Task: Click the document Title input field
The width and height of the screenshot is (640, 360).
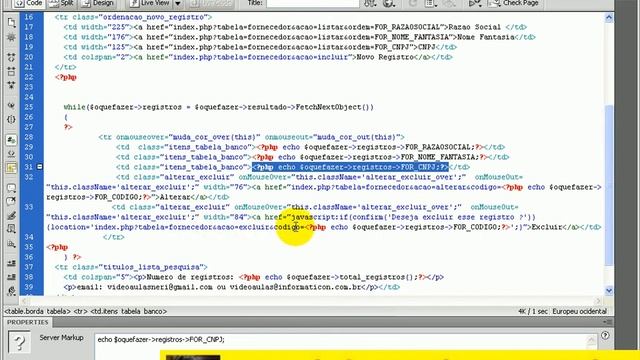Action: pyautogui.click(x=313, y=3)
